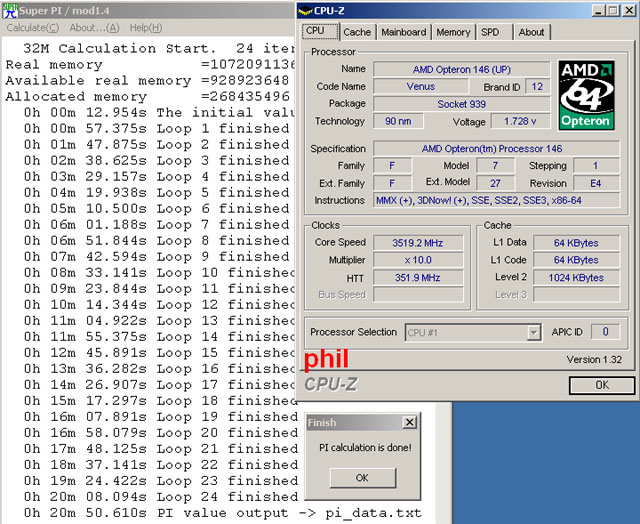Click the empty Level 3 cache field
The image size is (640, 524).
(576, 294)
